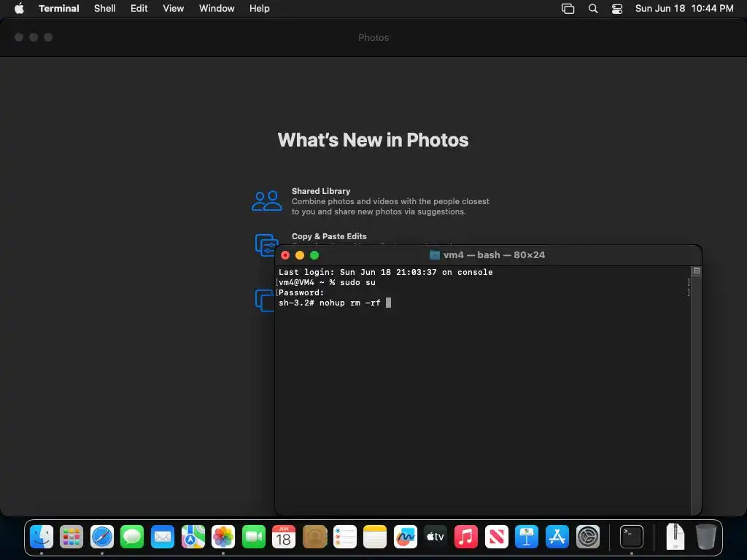The image size is (747, 560).
Task: Open Notes app in Dock
Action: (375, 537)
